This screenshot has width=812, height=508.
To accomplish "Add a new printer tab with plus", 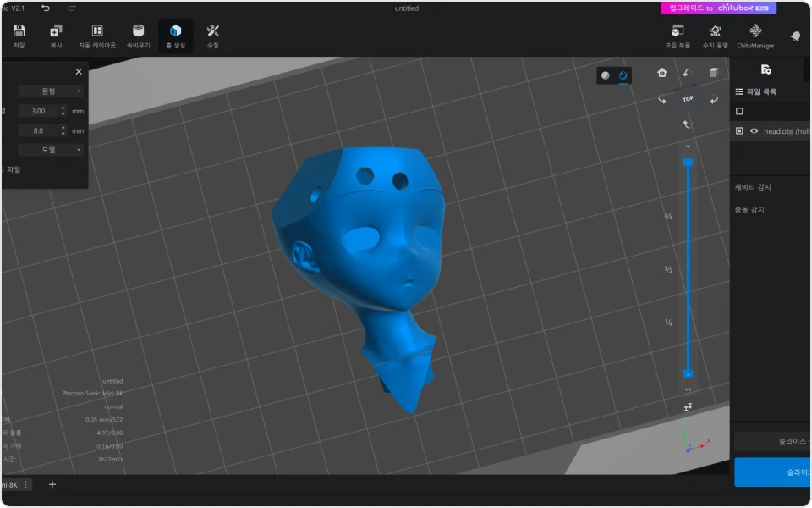I will (52, 484).
